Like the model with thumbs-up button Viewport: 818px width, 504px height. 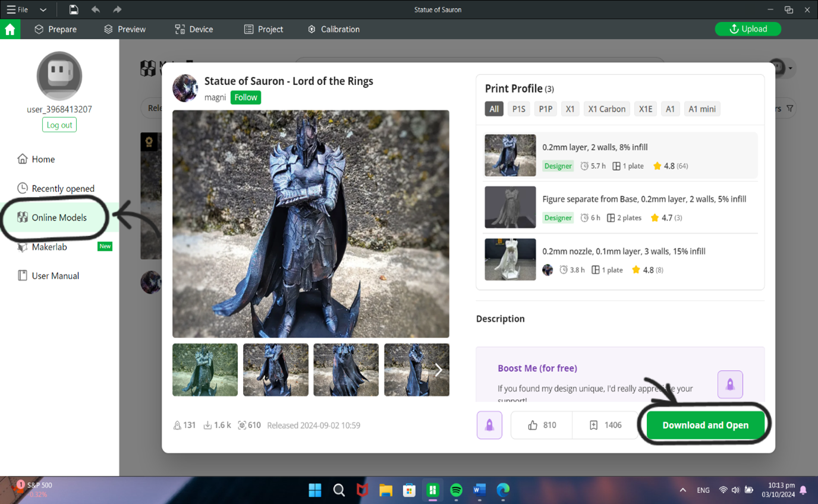tap(542, 425)
